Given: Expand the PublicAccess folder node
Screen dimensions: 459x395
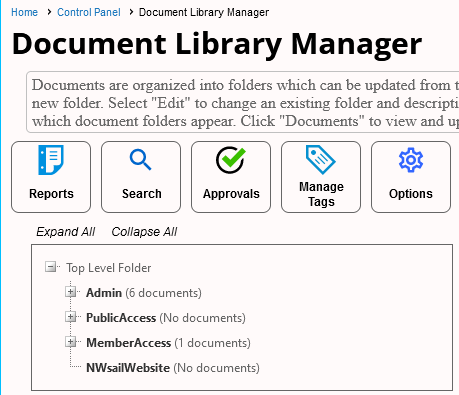Looking at the screenshot, I should tap(70, 317).
